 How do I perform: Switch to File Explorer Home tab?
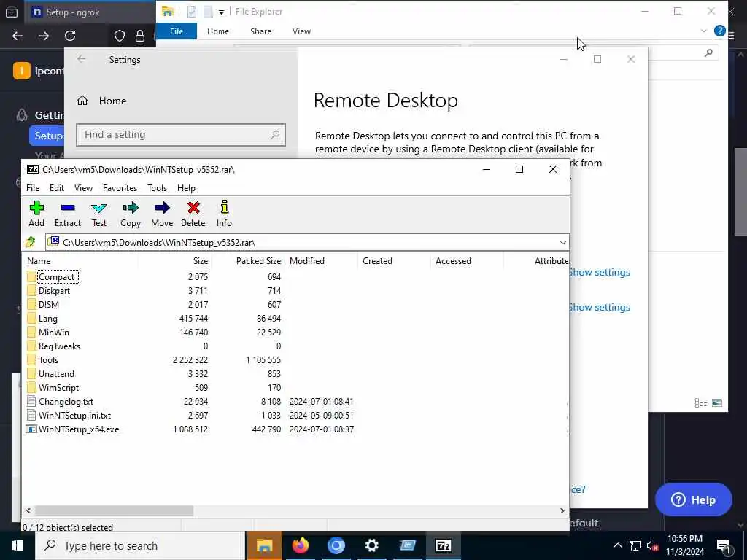[x=217, y=31]
